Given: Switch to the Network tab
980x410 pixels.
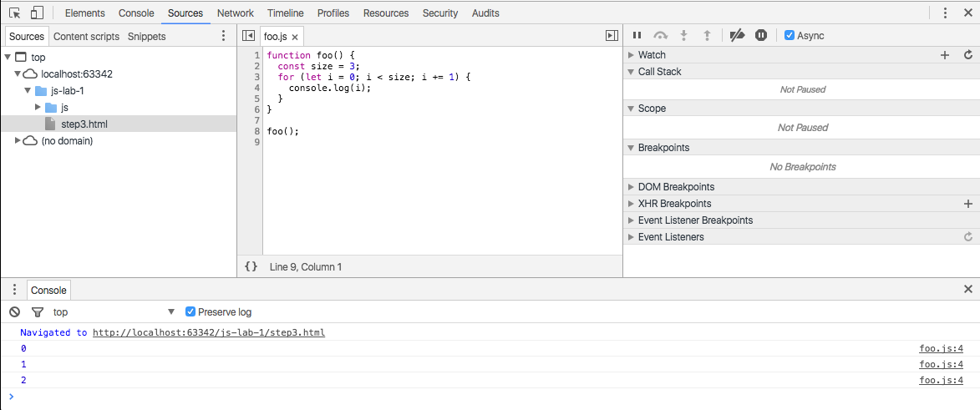Looking at the screenshot, I should (235, 13).
